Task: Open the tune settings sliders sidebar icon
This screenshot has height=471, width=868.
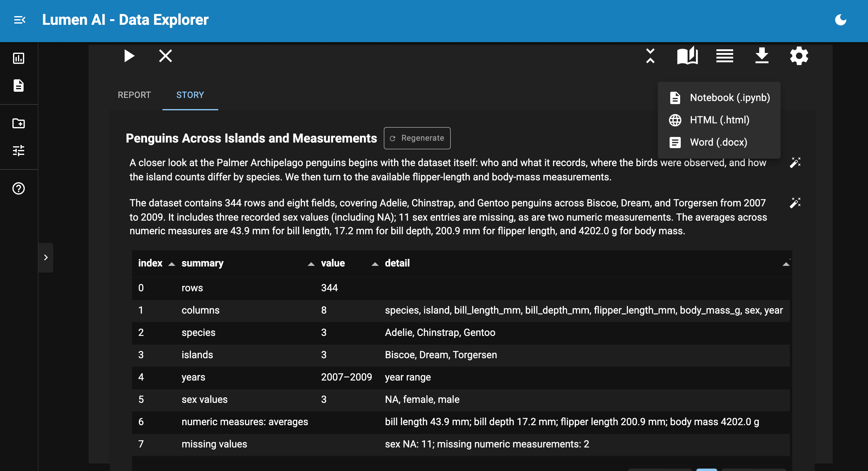Action: tap(19, 150)
